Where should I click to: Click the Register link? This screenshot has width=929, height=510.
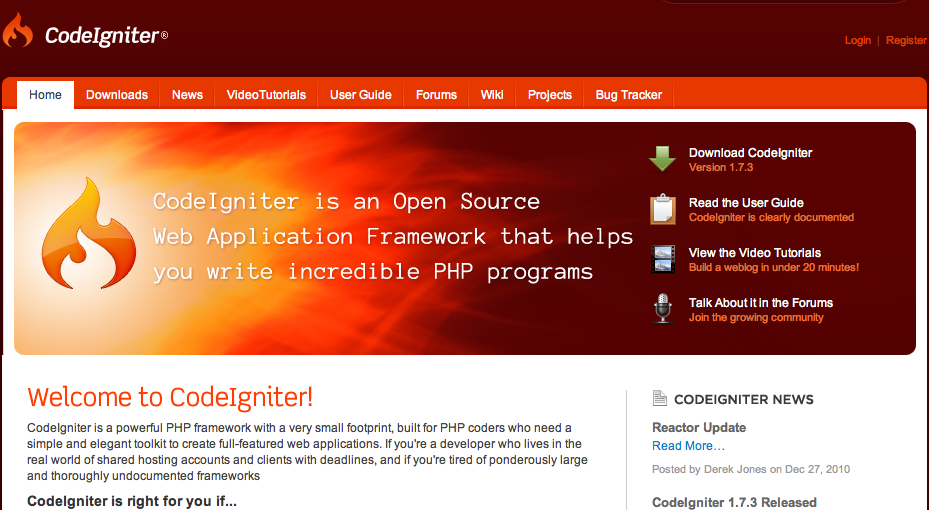coord(906,40)
